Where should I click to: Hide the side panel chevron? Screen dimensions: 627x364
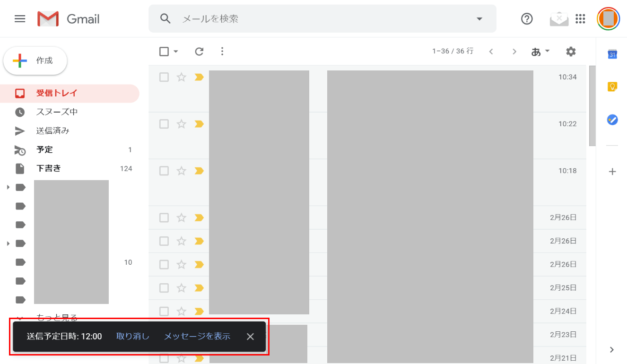[612, 350]
